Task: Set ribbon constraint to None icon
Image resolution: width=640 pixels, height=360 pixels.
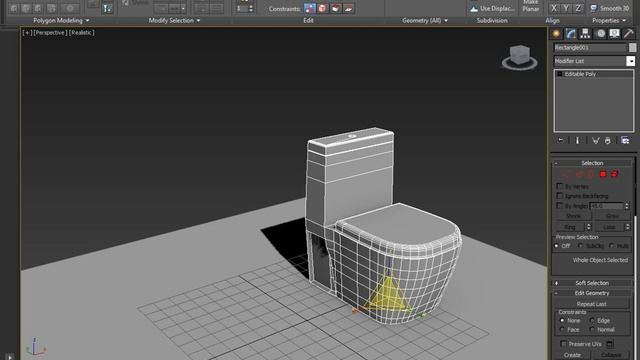Action: [310, 8]
